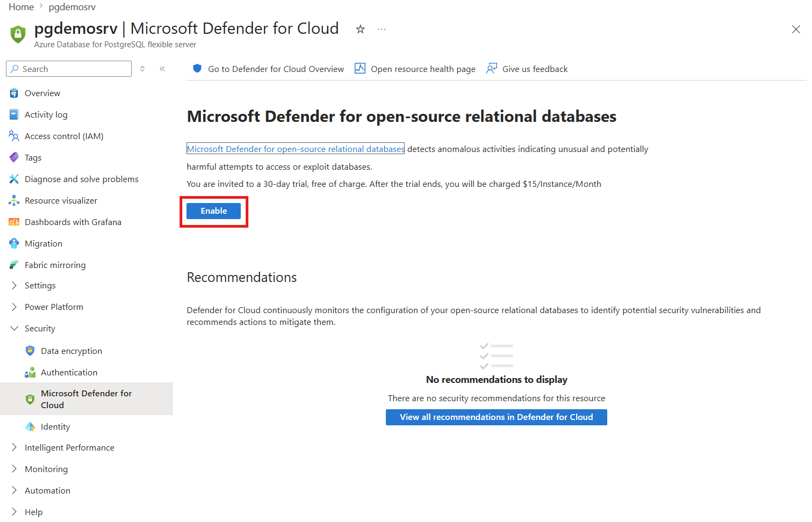Enable Defender for open-source relational databases
This screenshot has height=522, width=812.
pos(214,211)
